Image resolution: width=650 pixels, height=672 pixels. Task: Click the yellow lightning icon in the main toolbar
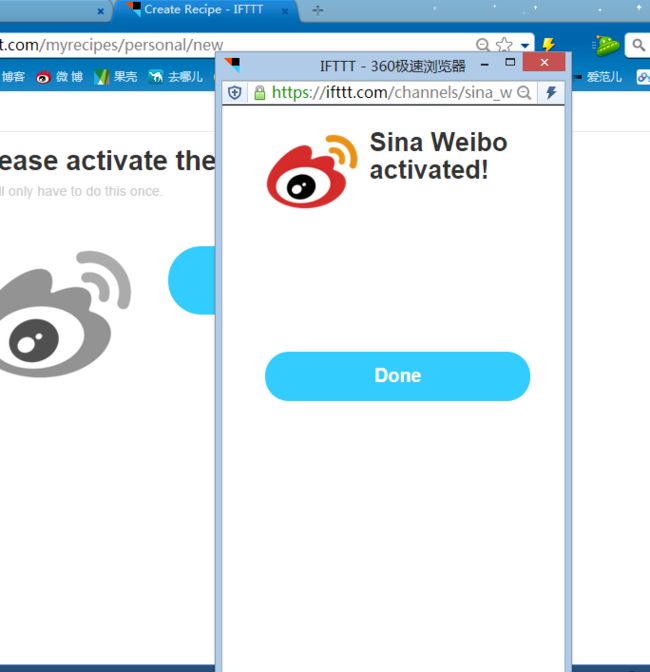(548, 44)
